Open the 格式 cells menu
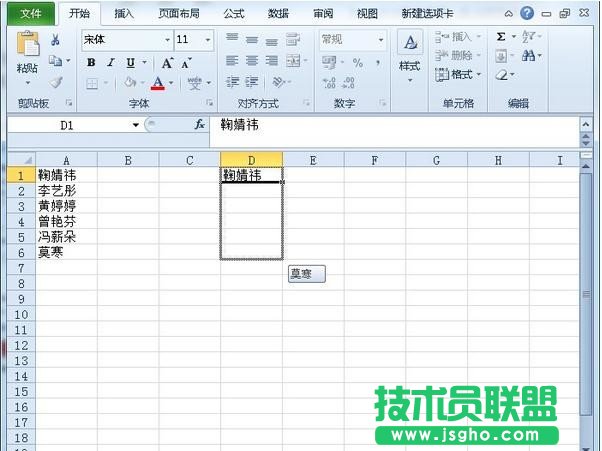This screenshot has width=602, height=451. (x=458, y=74)
